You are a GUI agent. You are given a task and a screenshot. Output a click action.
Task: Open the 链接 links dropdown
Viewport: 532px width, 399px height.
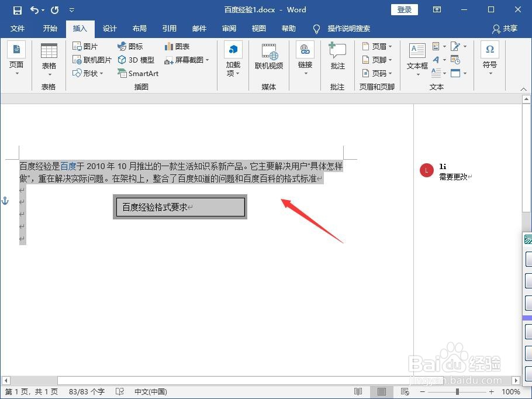pyautogui.click(x=305, y=59)
